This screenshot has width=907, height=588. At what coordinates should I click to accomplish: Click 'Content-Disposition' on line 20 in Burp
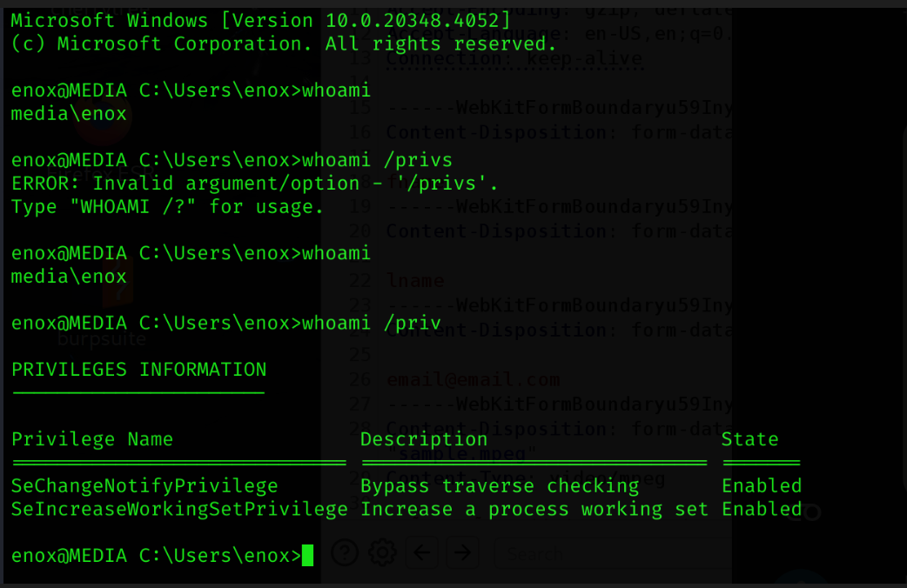(496, 231)
